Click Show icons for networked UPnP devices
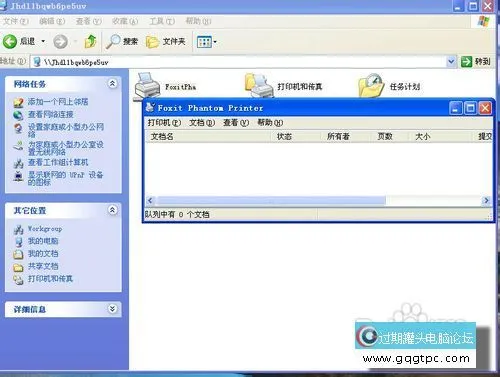Image resolution: width=500 pixels, height=377 pixels. (x=65, y=178)
